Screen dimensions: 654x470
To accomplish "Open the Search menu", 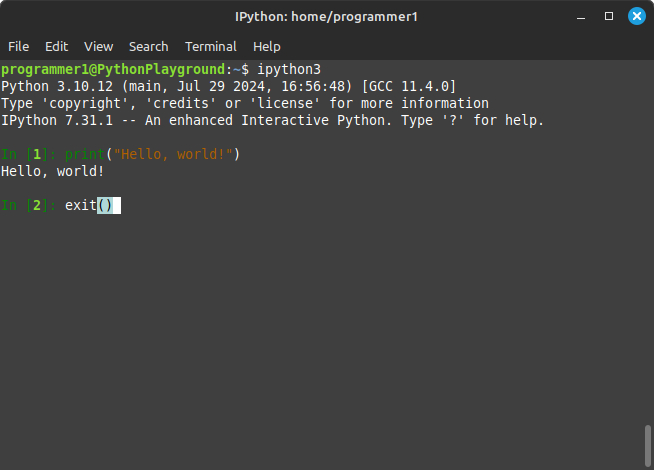I will click(148, 46).
